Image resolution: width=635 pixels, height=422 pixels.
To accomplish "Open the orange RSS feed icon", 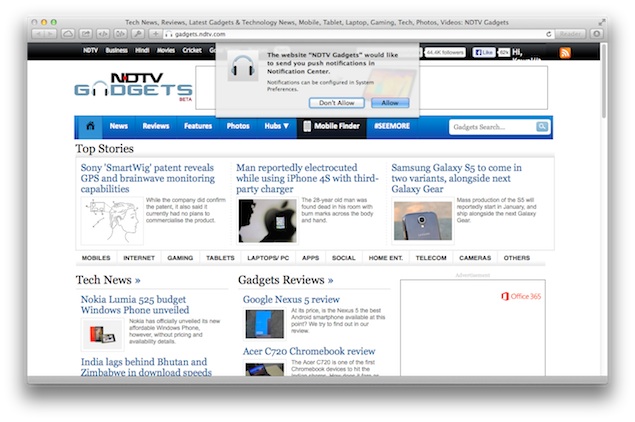I will point(565,53).
